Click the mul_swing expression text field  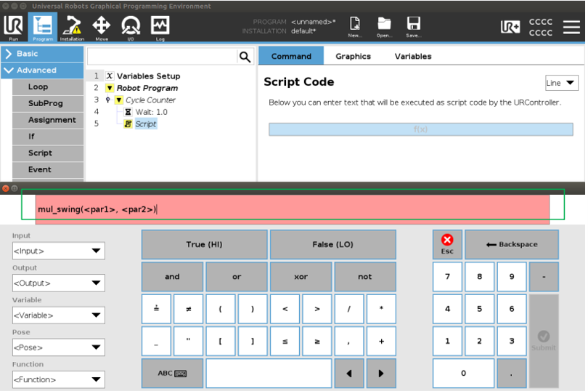[293, 209]
